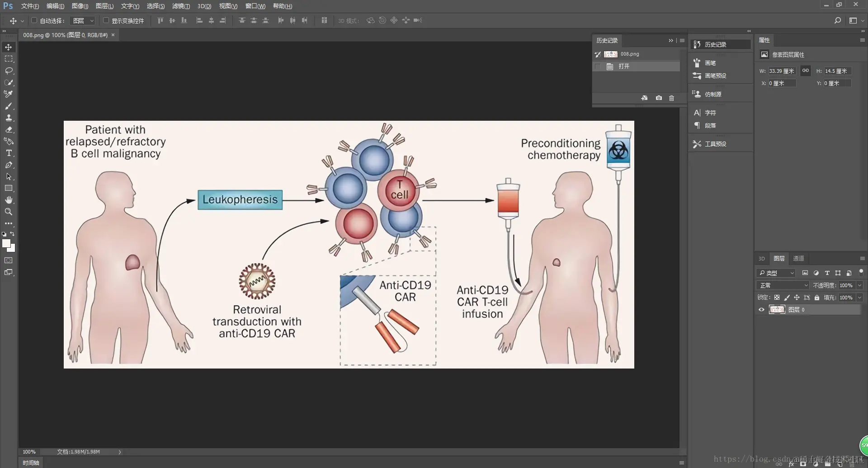Pick the Horizontal Type tool

(9, 153)
